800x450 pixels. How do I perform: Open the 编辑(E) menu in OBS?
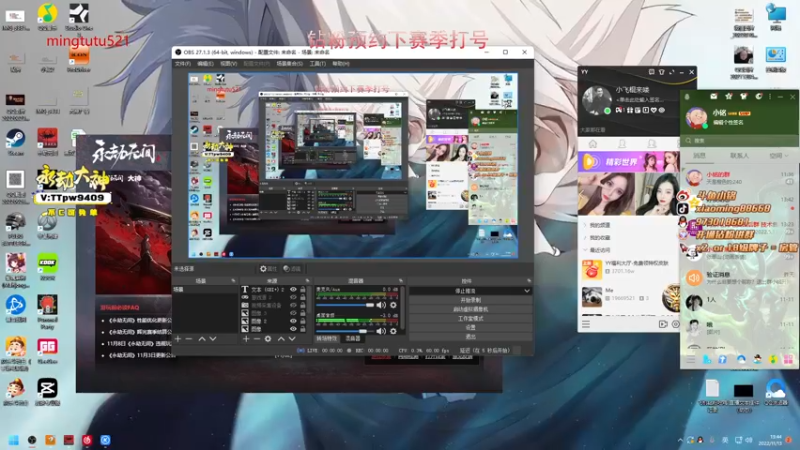pyautogui.click(x=205, y=64)
